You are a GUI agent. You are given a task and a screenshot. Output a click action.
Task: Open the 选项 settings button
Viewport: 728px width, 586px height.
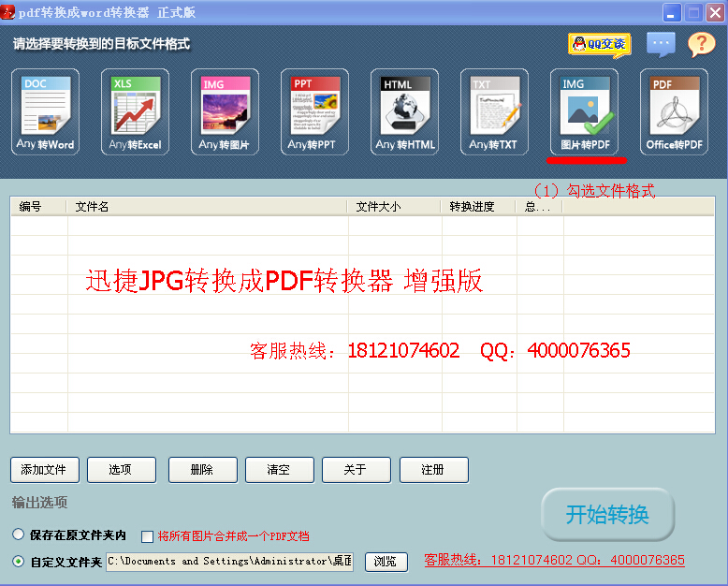122,470
